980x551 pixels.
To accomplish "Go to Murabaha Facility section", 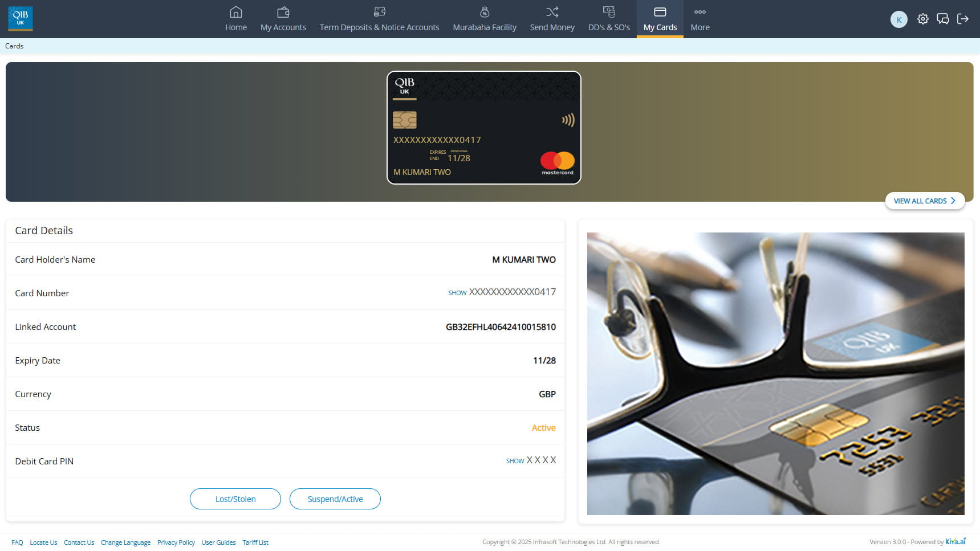I will [x=485, y=19].
